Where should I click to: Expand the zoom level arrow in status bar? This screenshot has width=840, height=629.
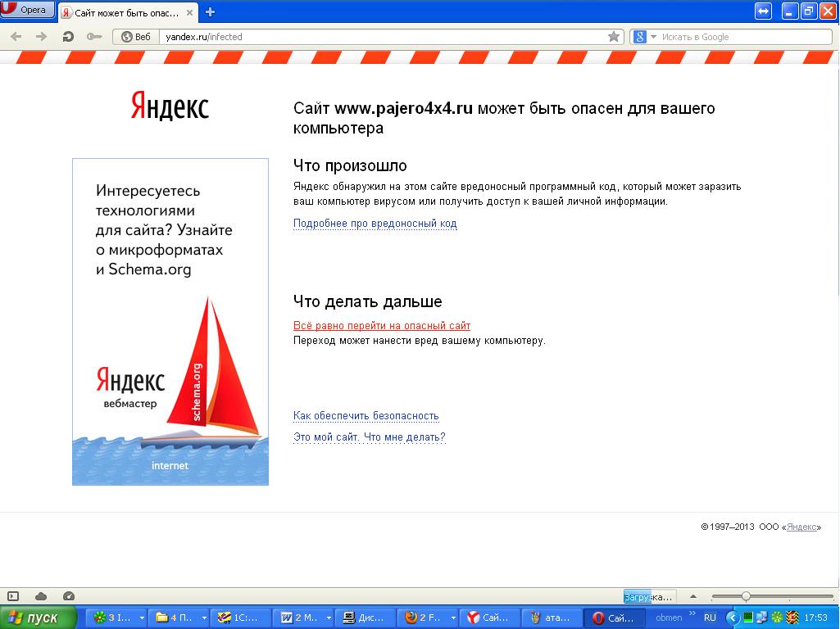click(693, 596)
